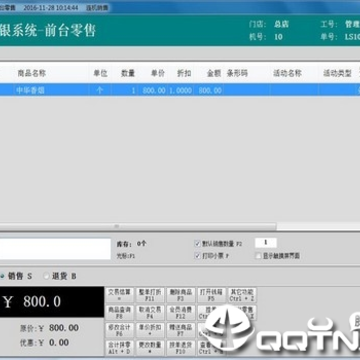
Task: Click the 金额 column header
Action: point(214,74)
